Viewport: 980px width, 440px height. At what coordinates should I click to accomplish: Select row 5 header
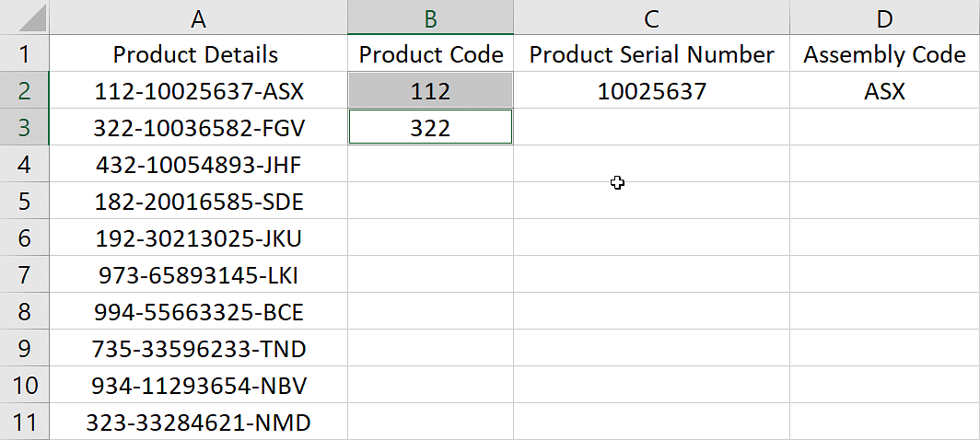coord(24,202)
